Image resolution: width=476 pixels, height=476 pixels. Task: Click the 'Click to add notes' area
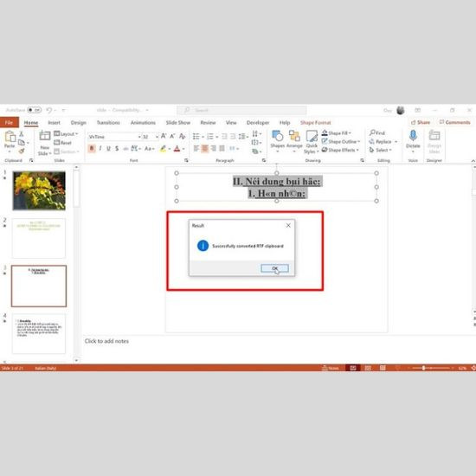(106, 341)
